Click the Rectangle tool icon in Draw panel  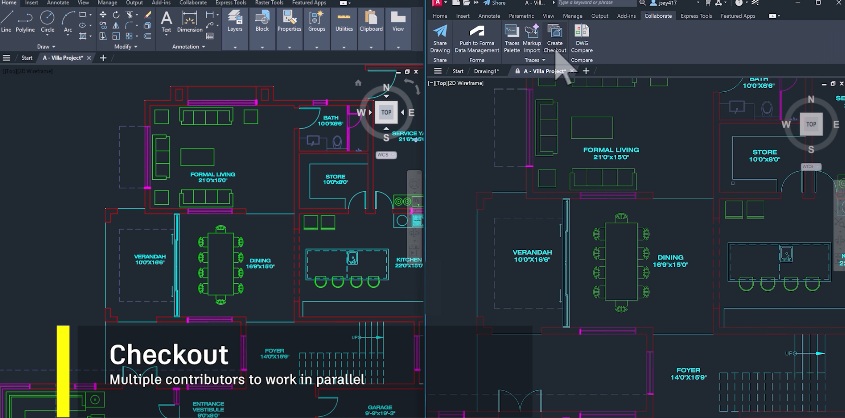tap(82, 15)
